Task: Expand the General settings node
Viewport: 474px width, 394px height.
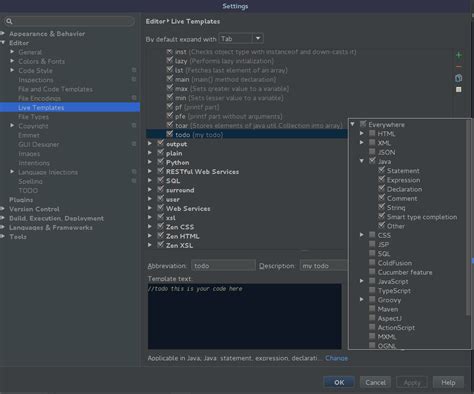Action: click(x=12, y=52)
